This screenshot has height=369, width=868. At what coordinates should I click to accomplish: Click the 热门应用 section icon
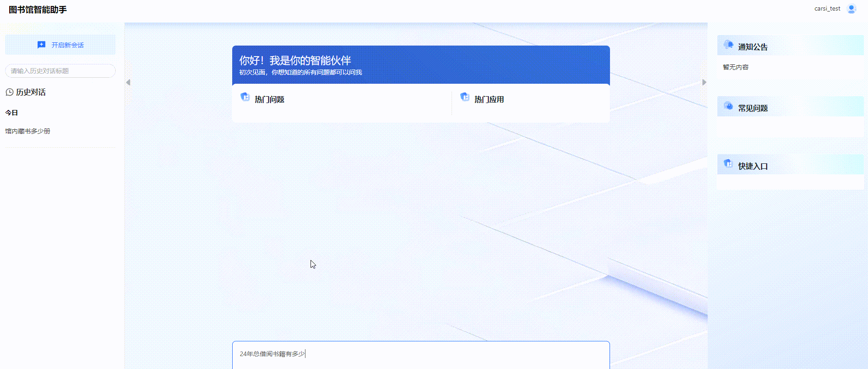coord(465,97)
